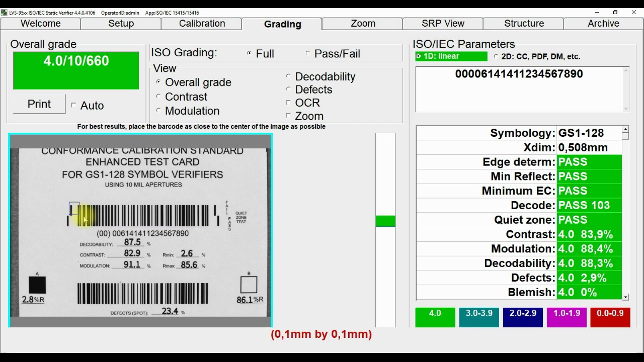Click the captured barcode image
Image resolution: width=644 pixels, height=362 pixels.
[x=140, y=230]
